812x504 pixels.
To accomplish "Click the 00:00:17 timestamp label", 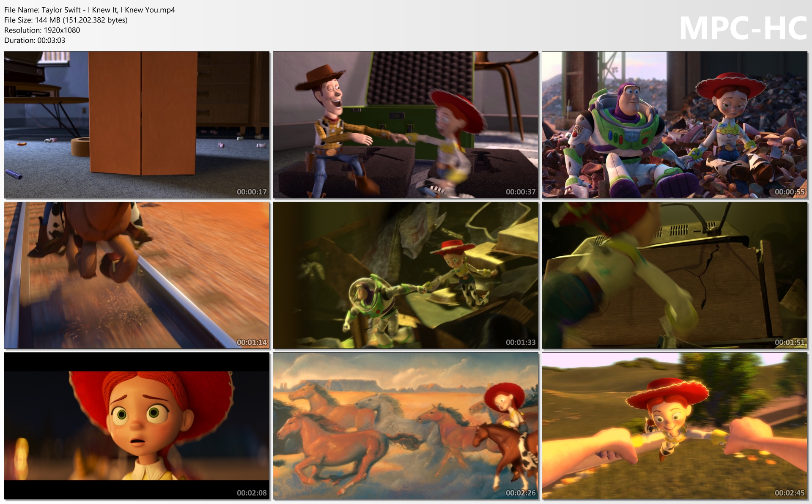I will (x=252, y=192).
